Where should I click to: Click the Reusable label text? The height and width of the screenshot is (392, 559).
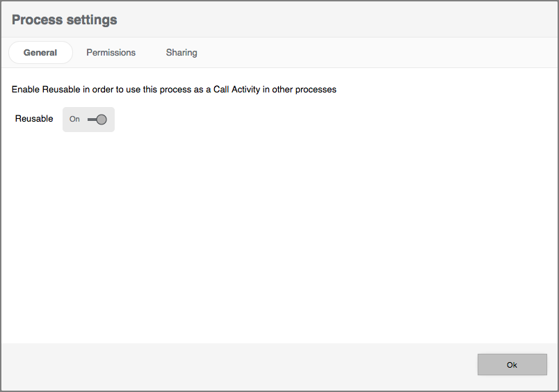click(x=34, y=119)
